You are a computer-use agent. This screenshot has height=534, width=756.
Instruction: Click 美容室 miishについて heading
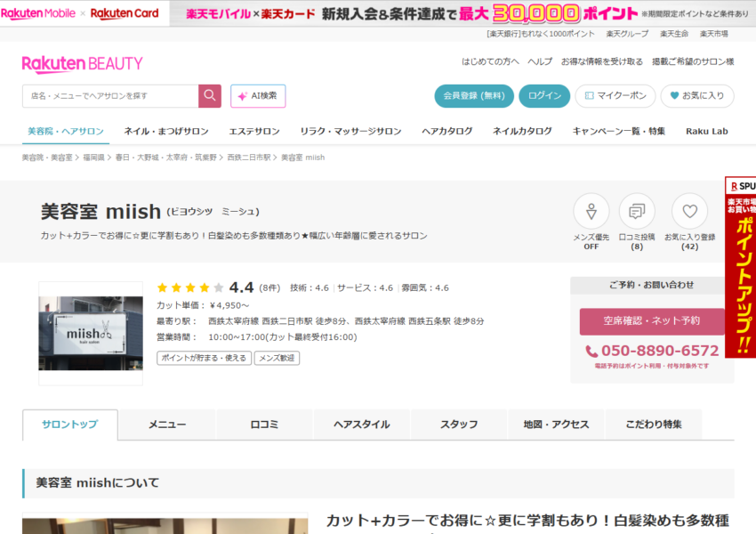(x=98, y=483)
